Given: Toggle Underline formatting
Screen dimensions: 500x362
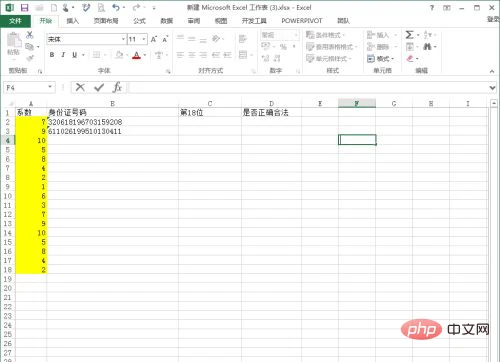Looking at the screenshot, I should (x=74, y=55).
